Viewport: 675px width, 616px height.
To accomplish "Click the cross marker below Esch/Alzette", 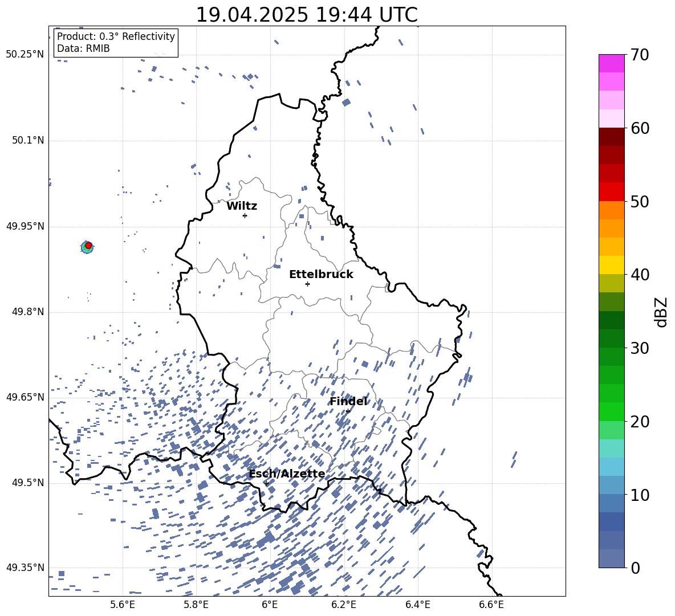I will (266, 483).
